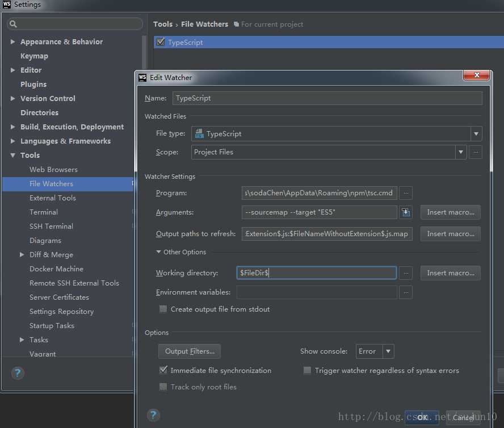The height and width of the screenshot is (428, 504).
Task: Select Plugins in settings tree
Action: (x=33, y=84)
